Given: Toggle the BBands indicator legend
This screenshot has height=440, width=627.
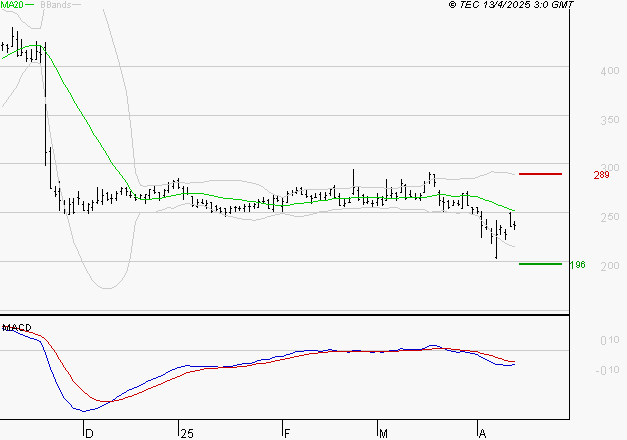Looking at the screenshot, I should [x=57, y=5].
